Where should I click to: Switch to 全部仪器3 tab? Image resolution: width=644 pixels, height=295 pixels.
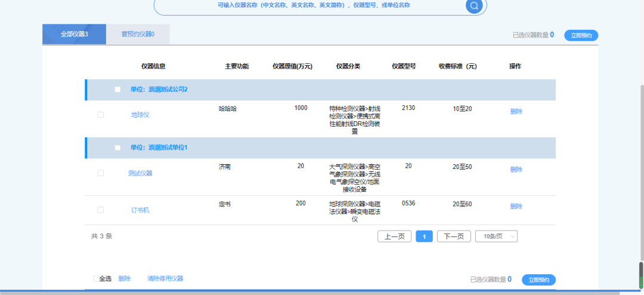coord(75,34)
